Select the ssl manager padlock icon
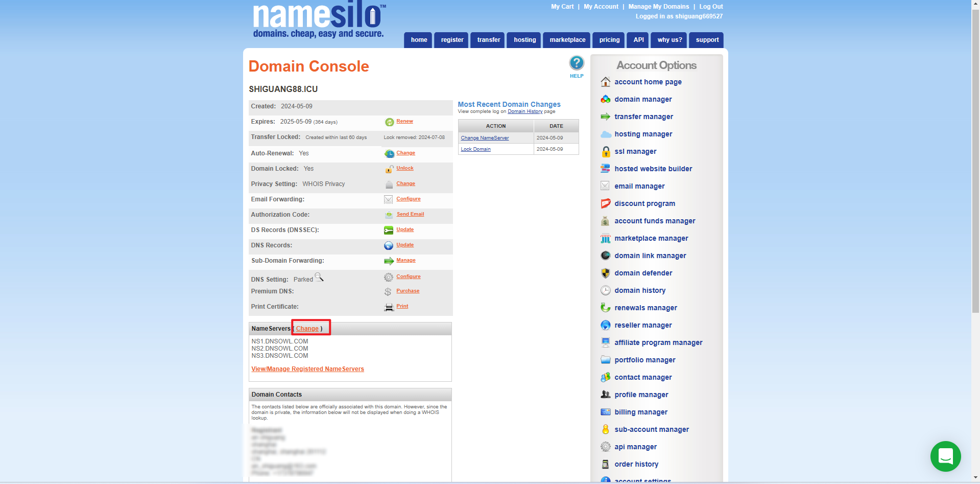This screenshot has width=980, height=484. click(x=605, y=151)
